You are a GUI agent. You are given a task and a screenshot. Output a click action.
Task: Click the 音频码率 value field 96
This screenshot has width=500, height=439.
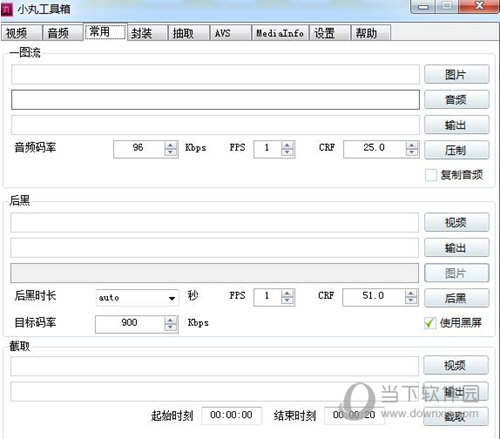click(139, 149)
